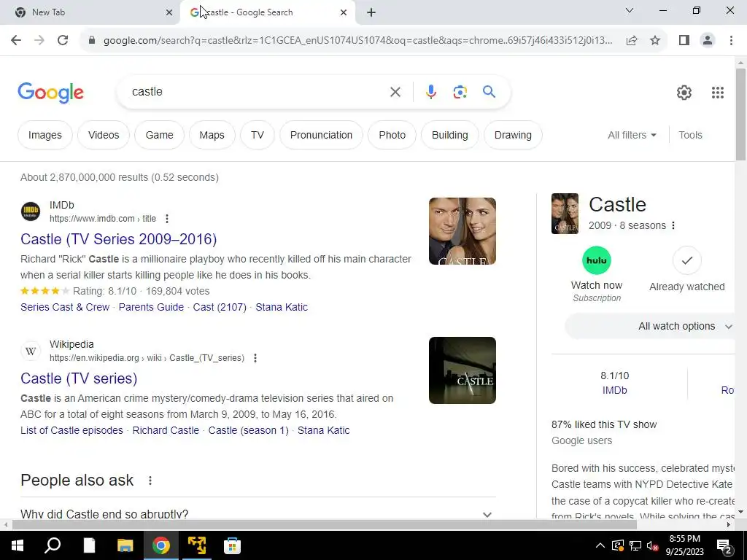Close the castle - Google Search tab
The width and height of the screenshot is (747, 560).
344,13
